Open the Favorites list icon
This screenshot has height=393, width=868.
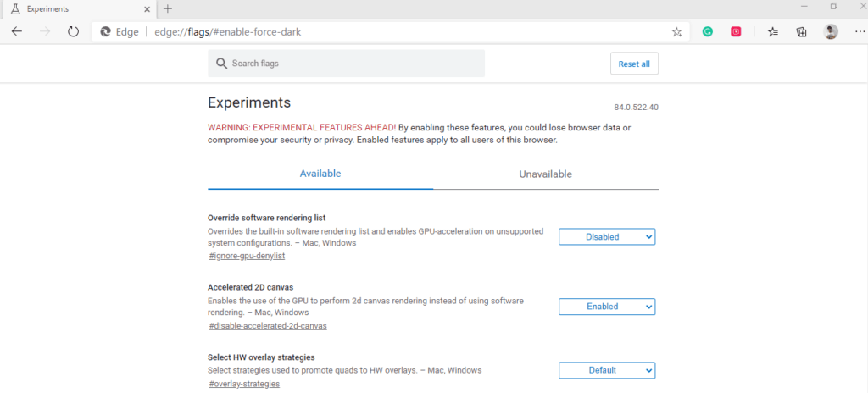(773, 32)
